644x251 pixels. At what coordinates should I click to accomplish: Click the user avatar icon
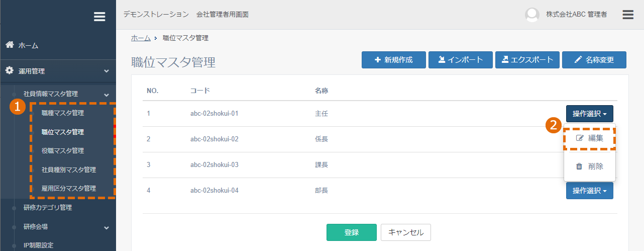(x=532, y=15)
